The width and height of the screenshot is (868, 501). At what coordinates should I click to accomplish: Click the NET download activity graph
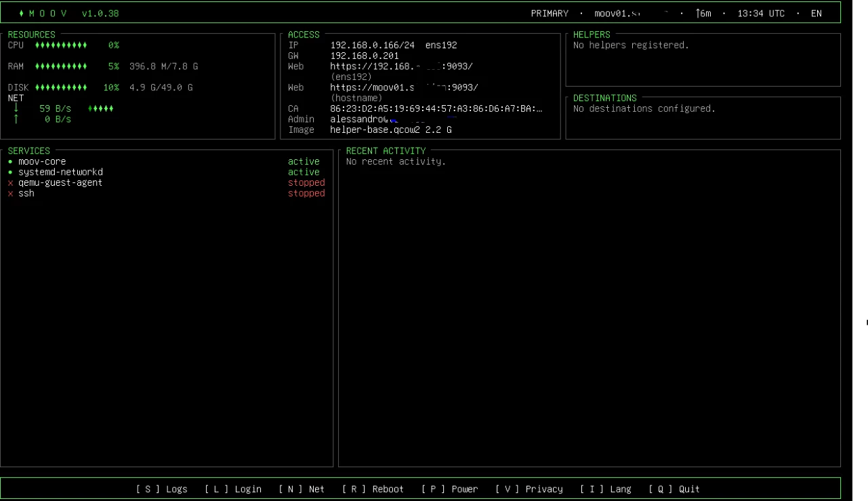100,108
